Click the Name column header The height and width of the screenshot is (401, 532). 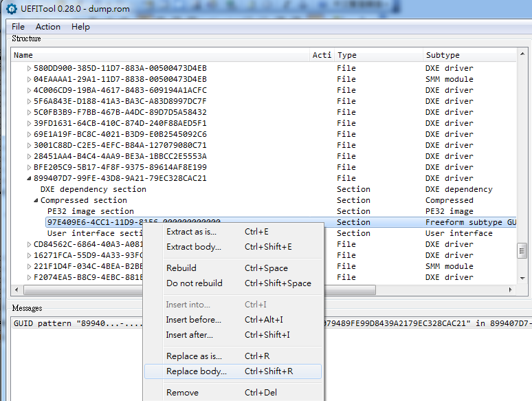(x=160, y=55)
